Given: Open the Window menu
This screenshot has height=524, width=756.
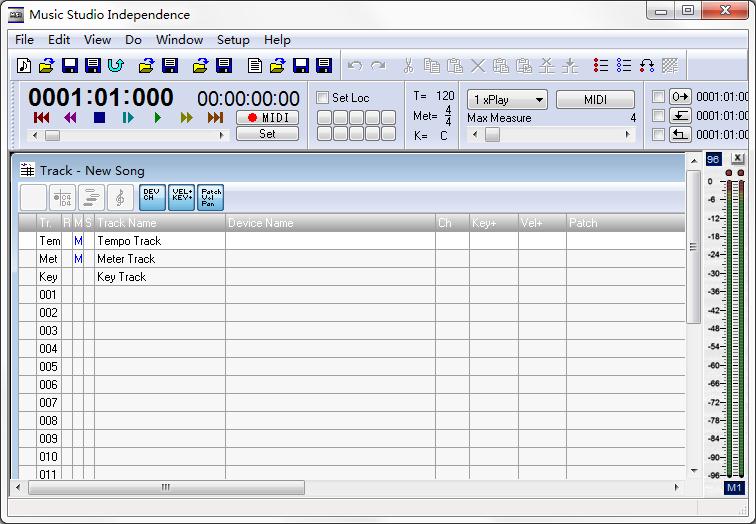Looking at the screenshot, I should (x=179, y=40).
